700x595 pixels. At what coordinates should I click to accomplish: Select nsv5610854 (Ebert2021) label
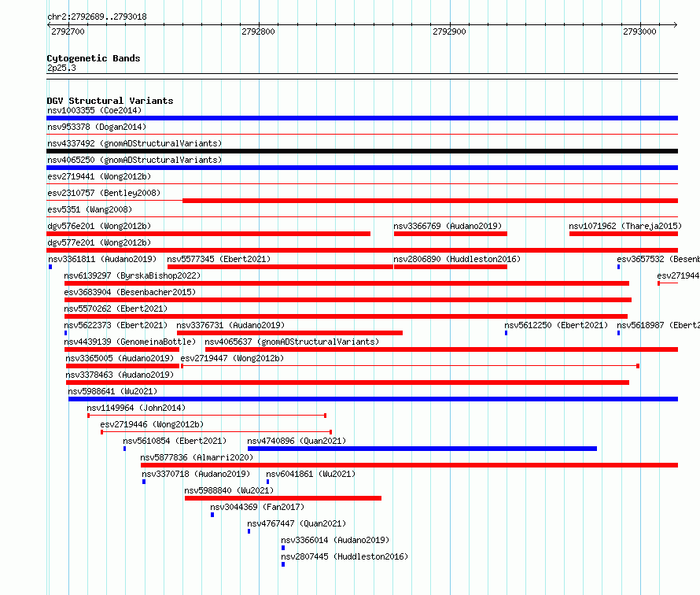tap(175, 441)
